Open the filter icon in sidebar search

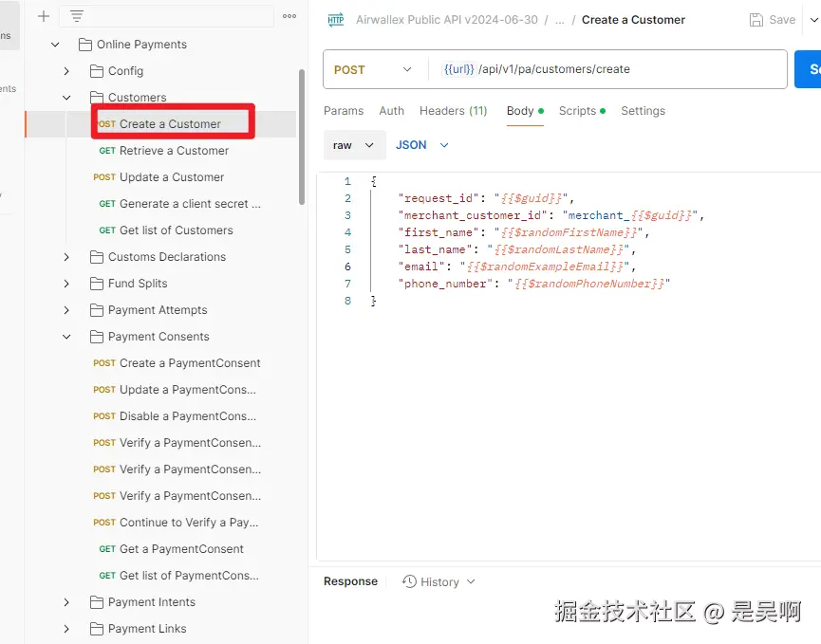77,16
